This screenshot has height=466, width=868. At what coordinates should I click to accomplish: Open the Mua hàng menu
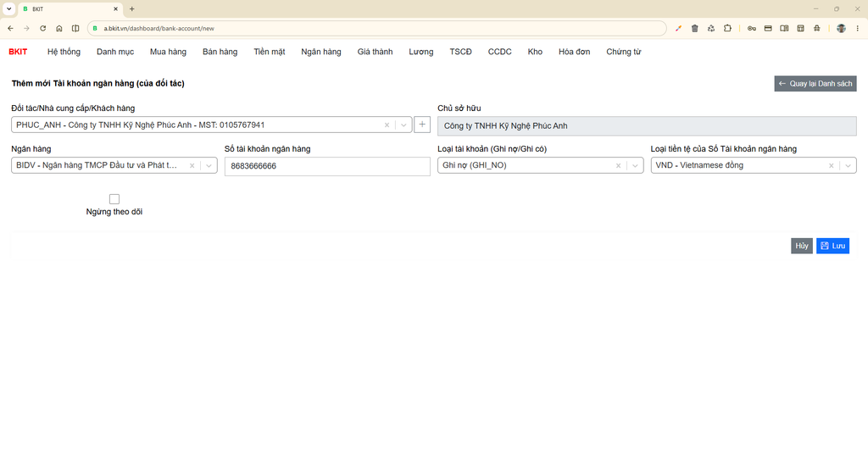(x=169, y=52)
